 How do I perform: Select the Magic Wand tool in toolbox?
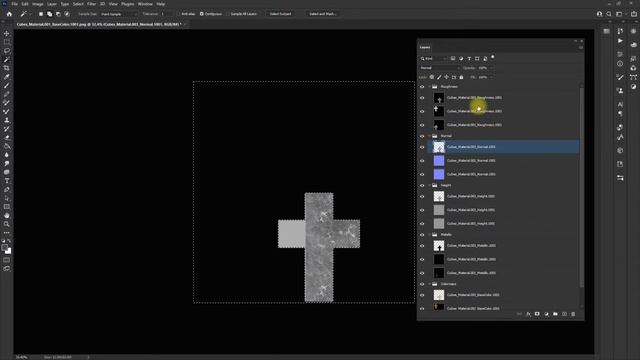coord(7,60)
